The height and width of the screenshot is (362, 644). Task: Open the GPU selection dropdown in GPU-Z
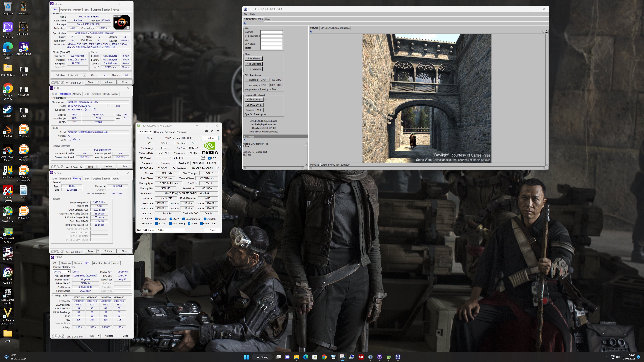(160, 230)
